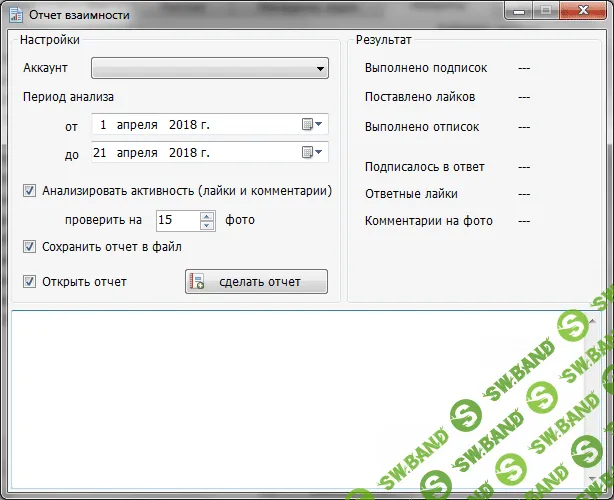Image resolution: width=614 pixels, height=500 pixels.
Task: Open the Аккаунт account dropdown
Action: coord(209,68)
